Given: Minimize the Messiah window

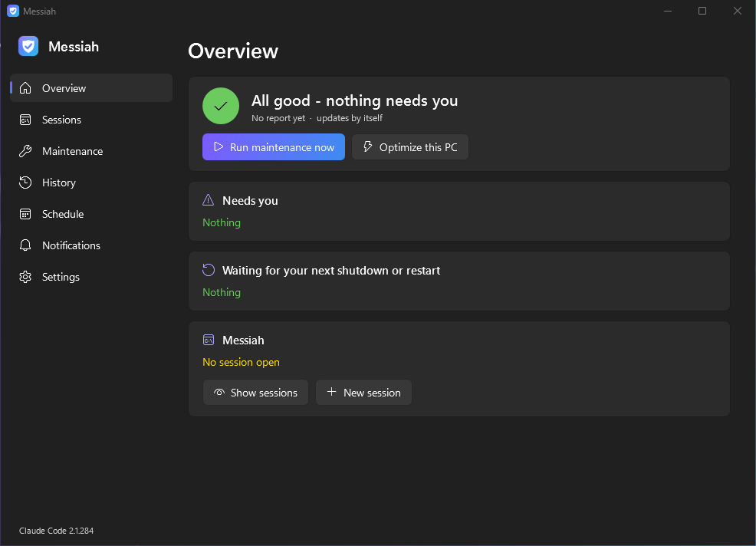Looking at the screenshot, I should point(668,11).
